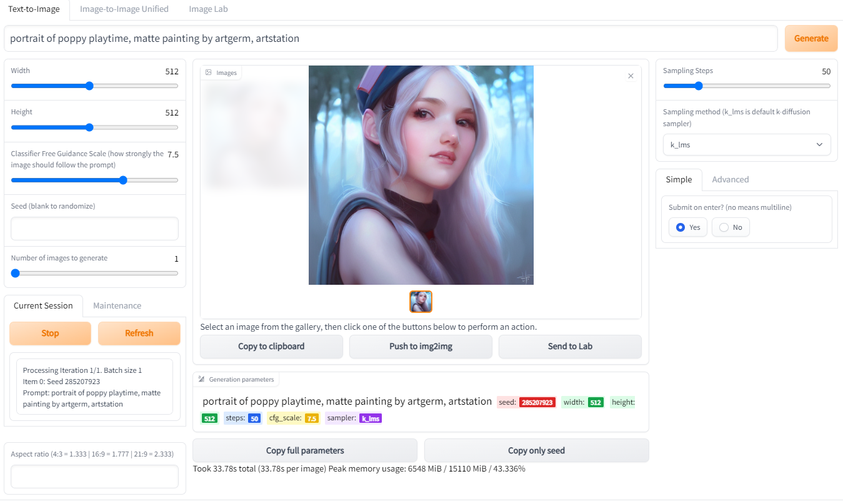Click the cfg_scale 7.5 tag
843x504 pixels.
(311, 418)
